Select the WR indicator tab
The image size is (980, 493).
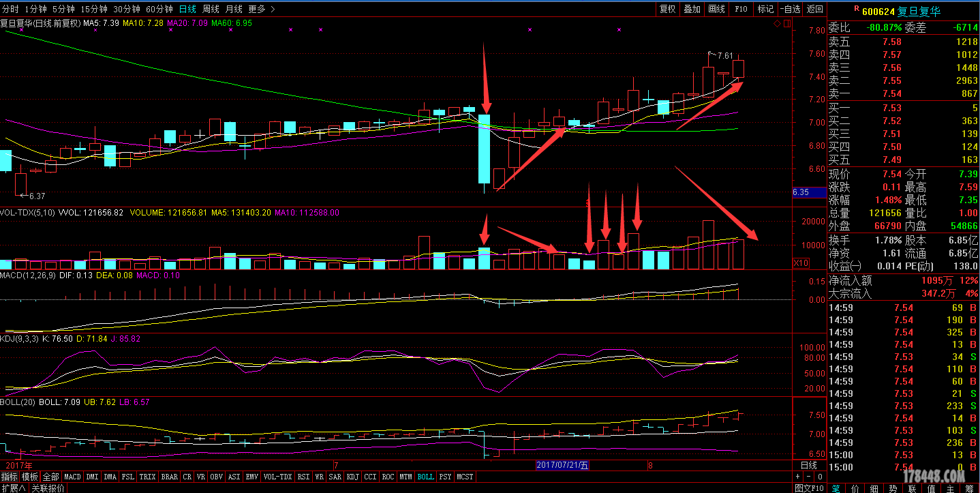pos(320,477)
